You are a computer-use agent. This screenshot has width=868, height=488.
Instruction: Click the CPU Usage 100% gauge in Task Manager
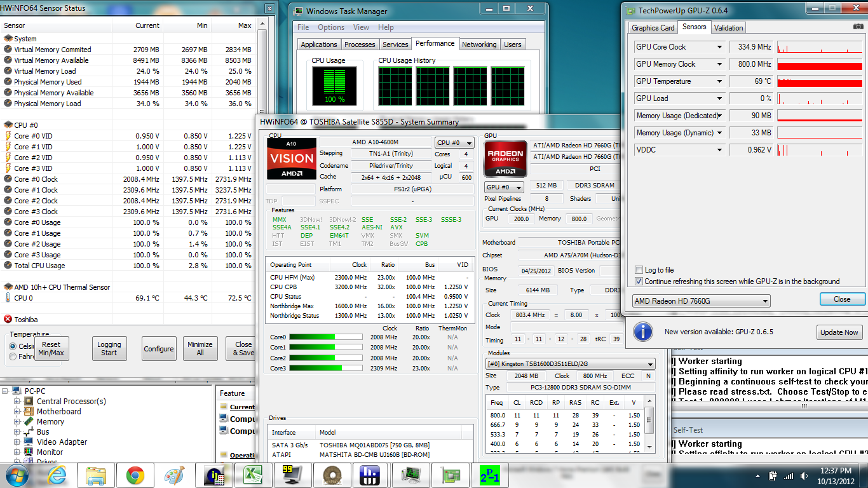click(x=334, y=87)
